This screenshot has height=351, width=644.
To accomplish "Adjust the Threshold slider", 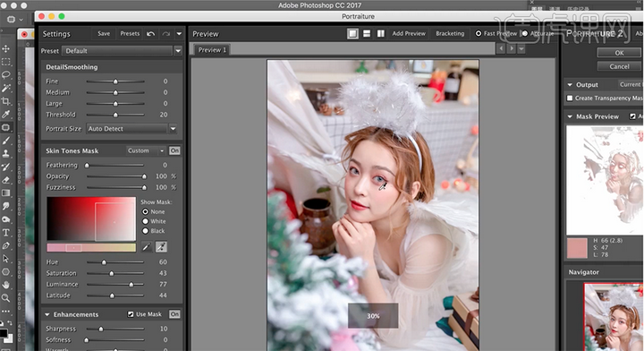I will point(115,115).
